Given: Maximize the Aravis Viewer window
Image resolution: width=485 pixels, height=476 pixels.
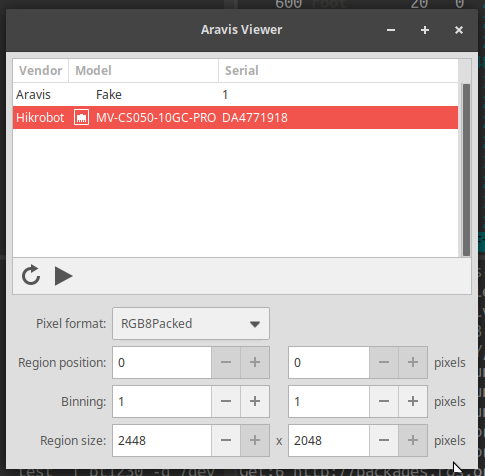Looking at the screenshot, I should coord(425,30).
